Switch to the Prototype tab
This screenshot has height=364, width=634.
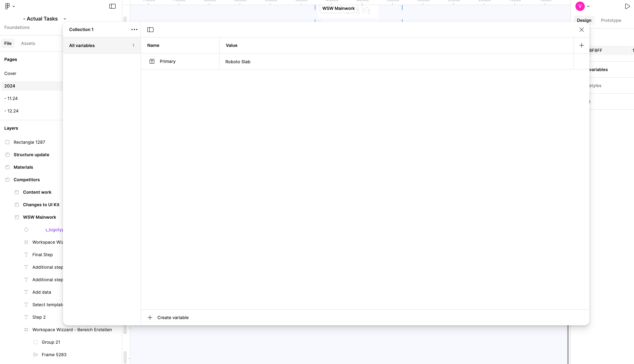pyautogui.click(x=611, y=21)
